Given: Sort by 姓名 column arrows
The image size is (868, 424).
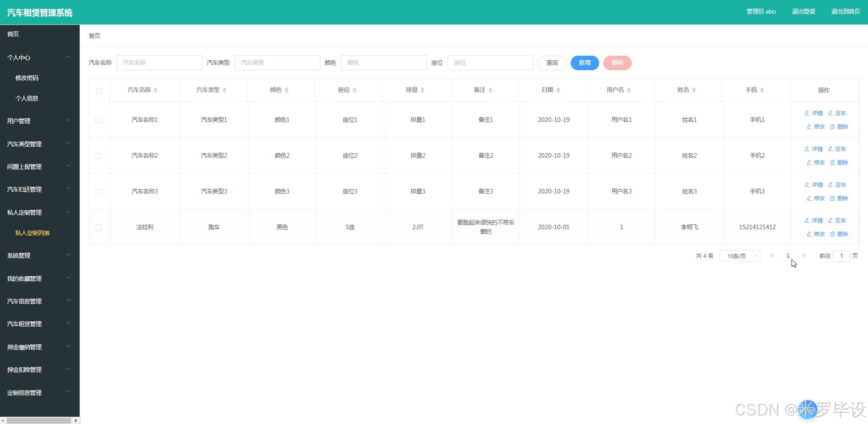Looking at the screenshot, I should pyautogui.click(x=694, y=90).
